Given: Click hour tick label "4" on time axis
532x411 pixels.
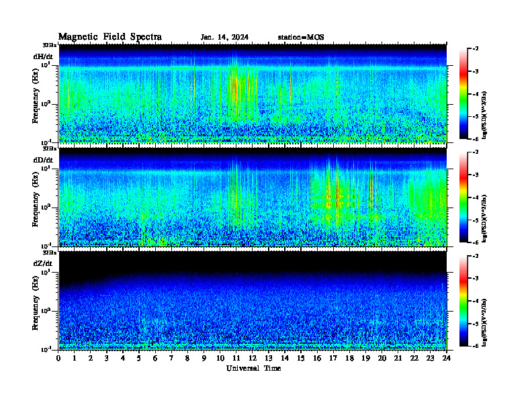Looking at the screenshot, I should (x=123, y=359).
